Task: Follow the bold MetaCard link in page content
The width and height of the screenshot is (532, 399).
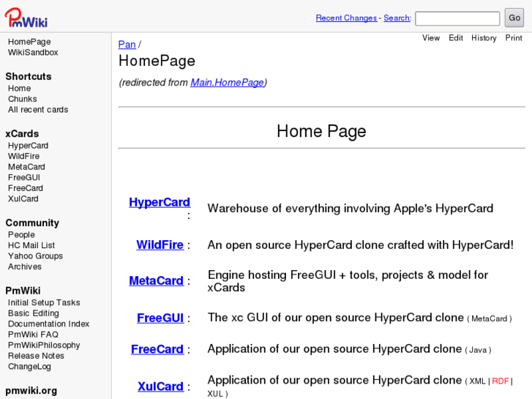Action: coord(156,281)
